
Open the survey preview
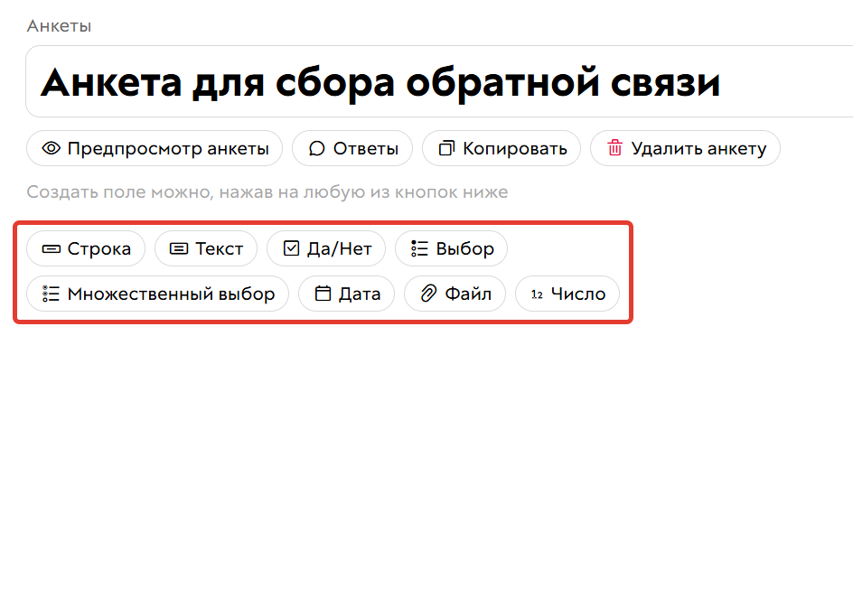(154, 148)
